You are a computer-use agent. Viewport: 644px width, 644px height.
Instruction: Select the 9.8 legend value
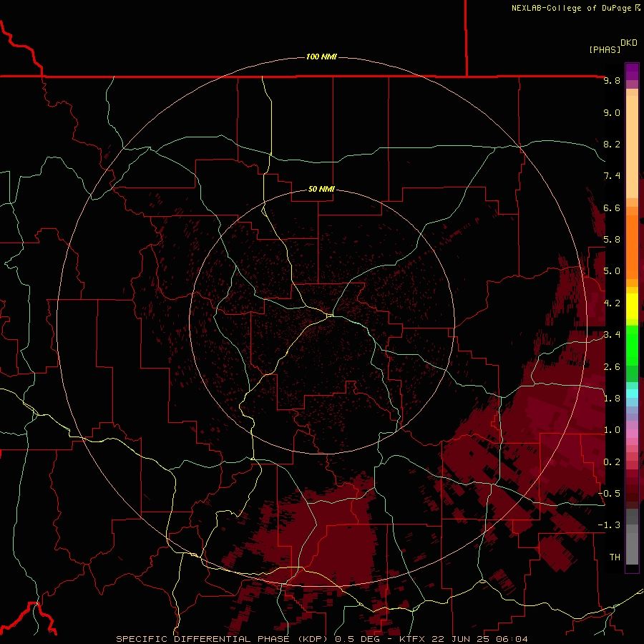(x=612, y=80)
